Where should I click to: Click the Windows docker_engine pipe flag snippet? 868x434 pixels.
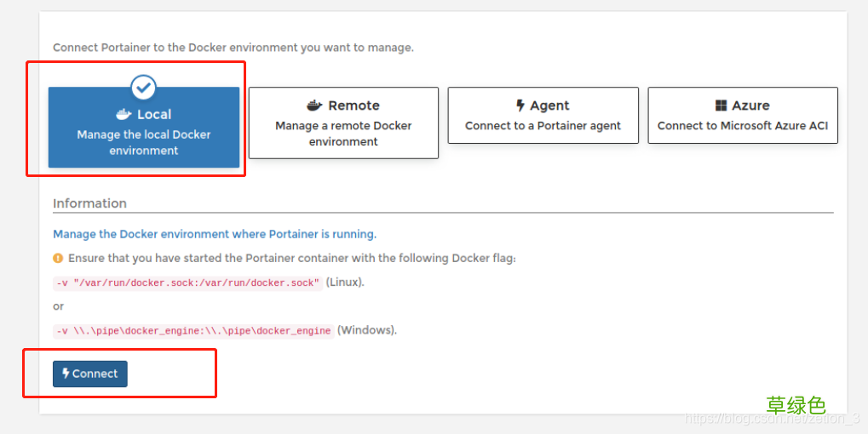[x=193, y=330]
